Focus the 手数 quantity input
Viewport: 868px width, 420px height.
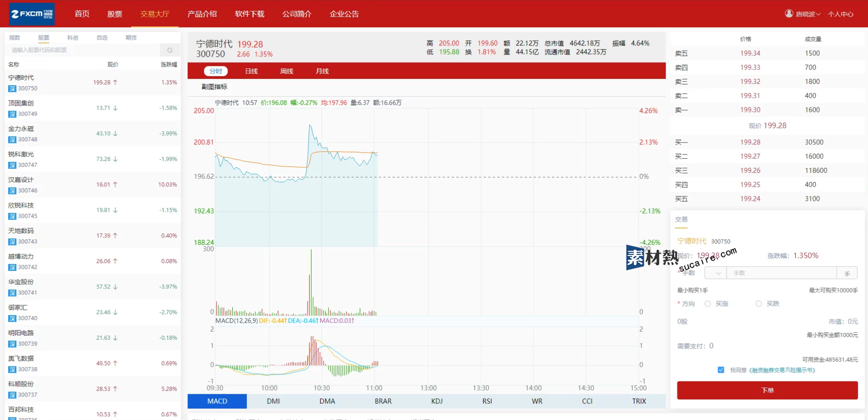(x=781, y=273)
